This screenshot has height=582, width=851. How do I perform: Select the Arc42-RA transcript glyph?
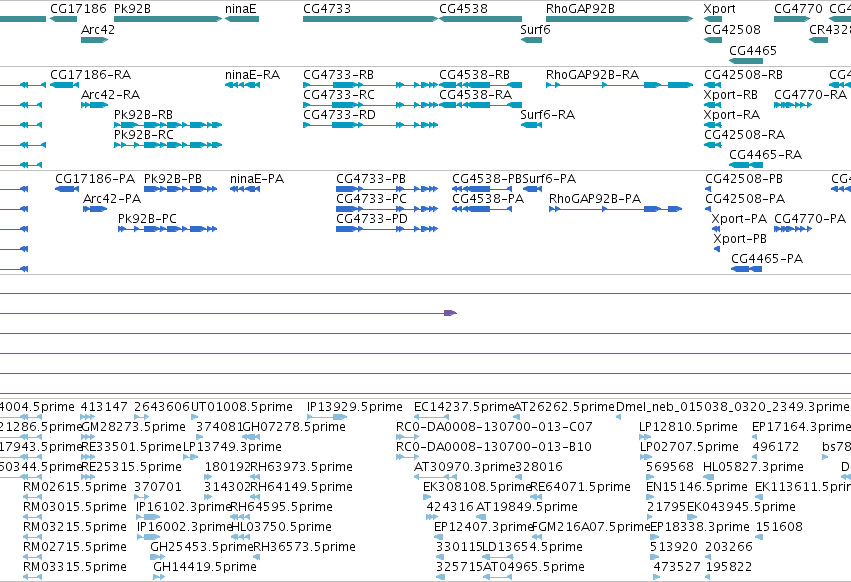click(94, 105)
